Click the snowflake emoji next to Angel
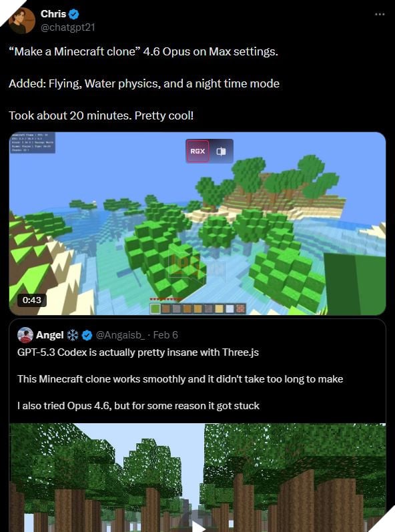This screenshot has width=395, height=532. point(73,335)
